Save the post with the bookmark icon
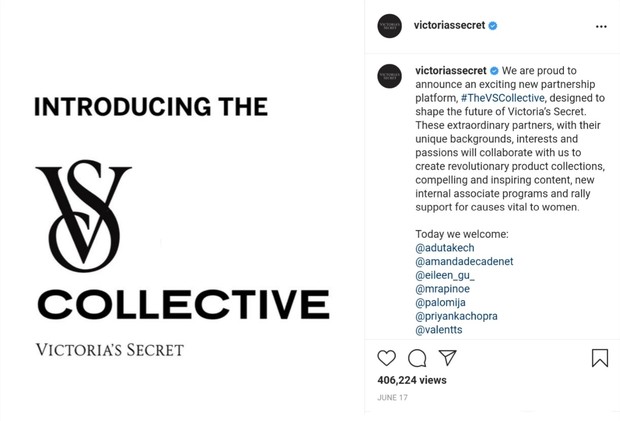The image size is (620, 421). click(x=599, y=358)
